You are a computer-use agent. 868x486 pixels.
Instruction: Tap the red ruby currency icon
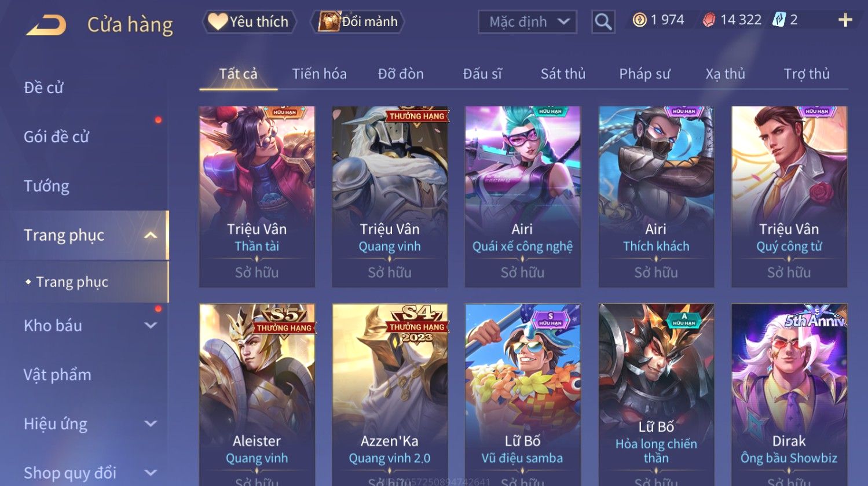coord(709,20)
